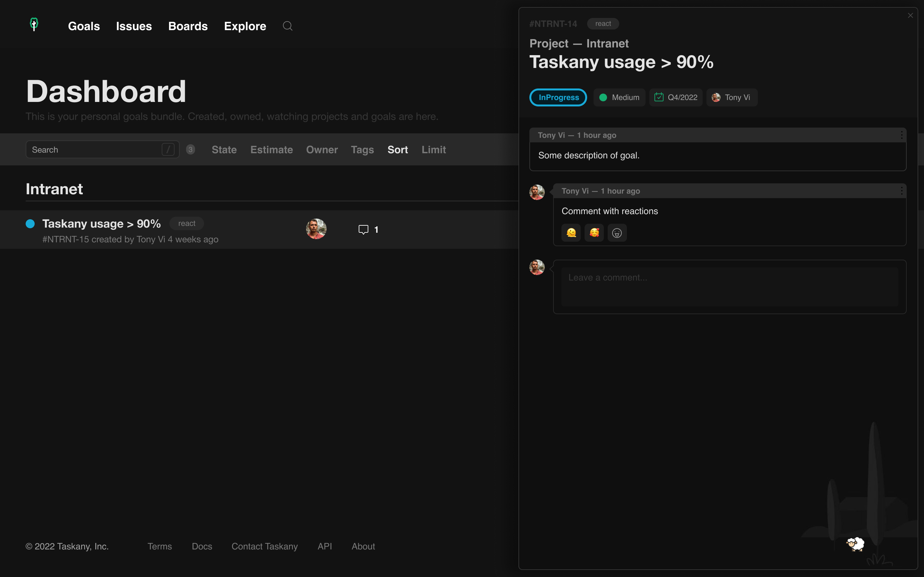Click the Taskany usage > 90% goal title
This screenshot has height=577, width=924.
click(101, 224)
